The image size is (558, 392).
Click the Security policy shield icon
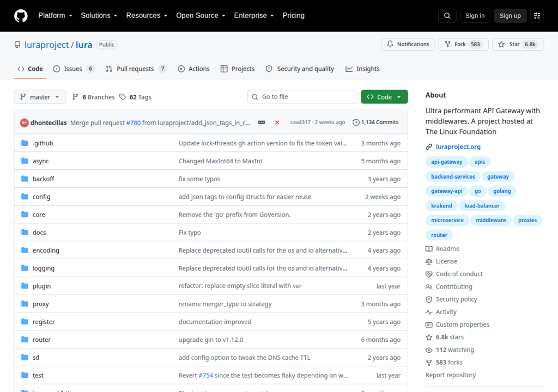pyautogui.click(x=429, y=299)
